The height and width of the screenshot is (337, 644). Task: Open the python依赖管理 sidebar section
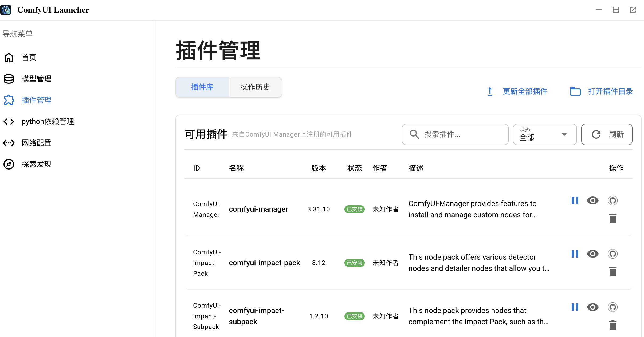click(x=48, y=121)
